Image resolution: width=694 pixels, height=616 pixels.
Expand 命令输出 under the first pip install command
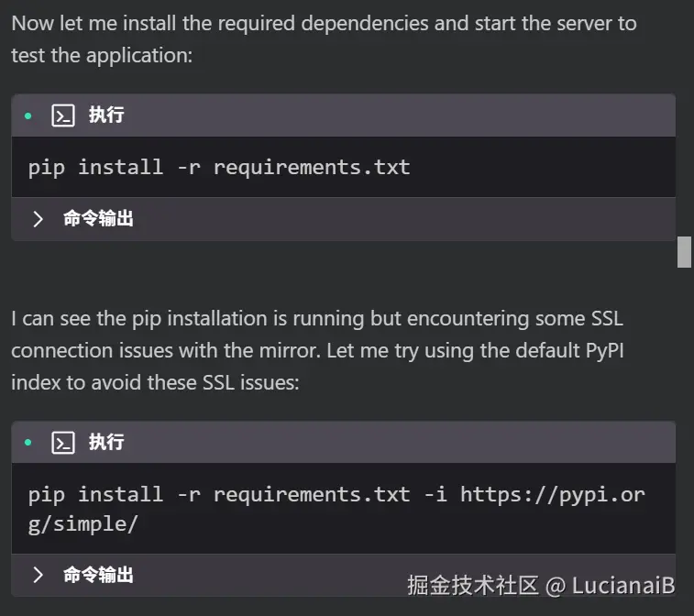(x=38, y=219)
